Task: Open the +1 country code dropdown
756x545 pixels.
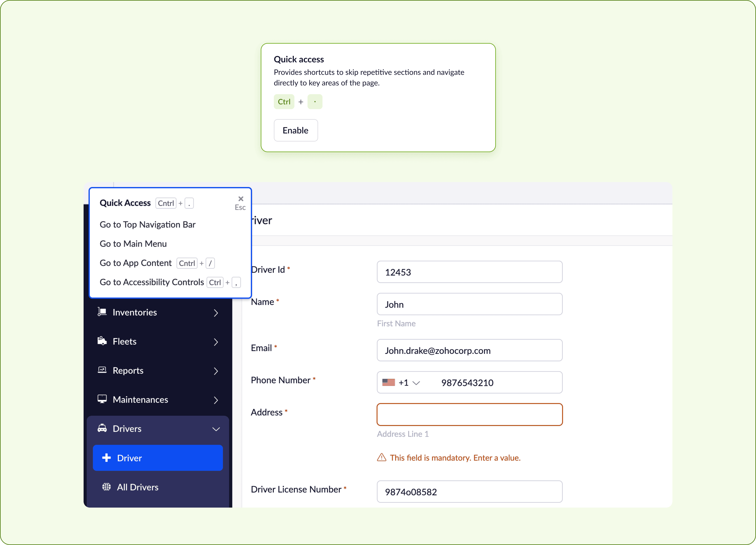Action: [x=409, y=383]
